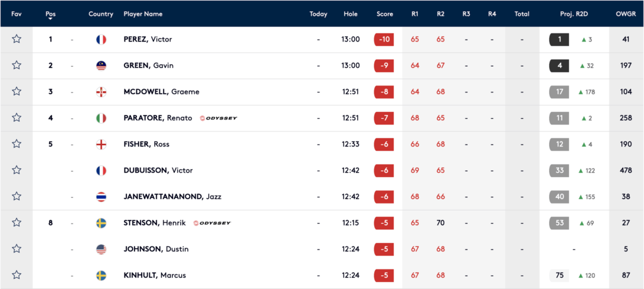Click Victor Dubuisson's projected rank 33 badge
This screenshot has width=644, height=289.
[559, 170]
